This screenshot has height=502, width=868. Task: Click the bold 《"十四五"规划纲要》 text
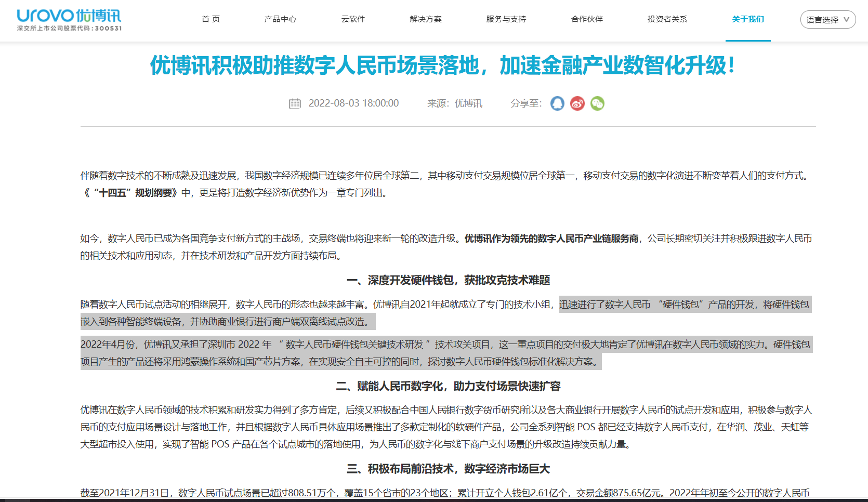point(130,193)
